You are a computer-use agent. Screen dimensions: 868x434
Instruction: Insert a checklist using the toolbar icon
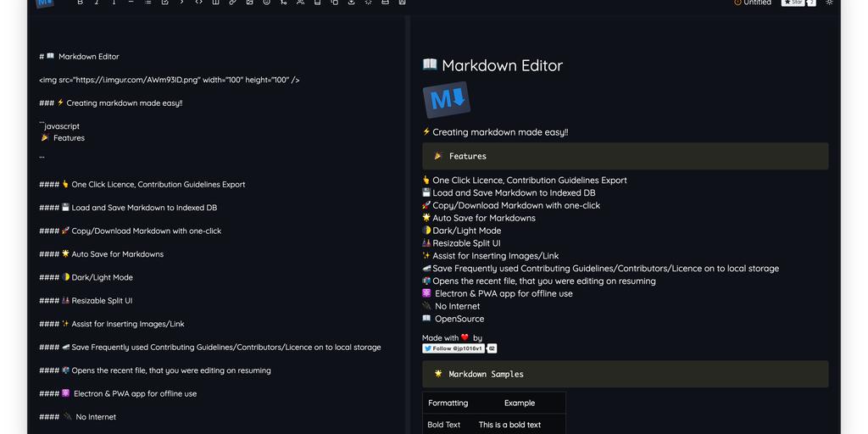point(165,3)
